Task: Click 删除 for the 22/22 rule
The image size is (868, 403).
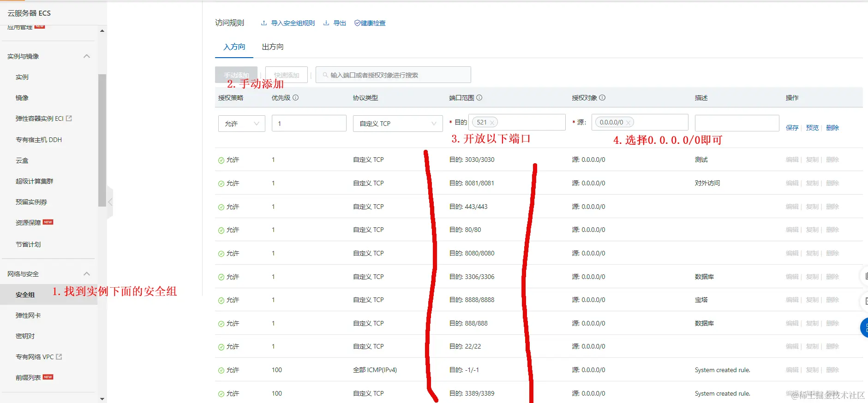Action: [832, 346]
